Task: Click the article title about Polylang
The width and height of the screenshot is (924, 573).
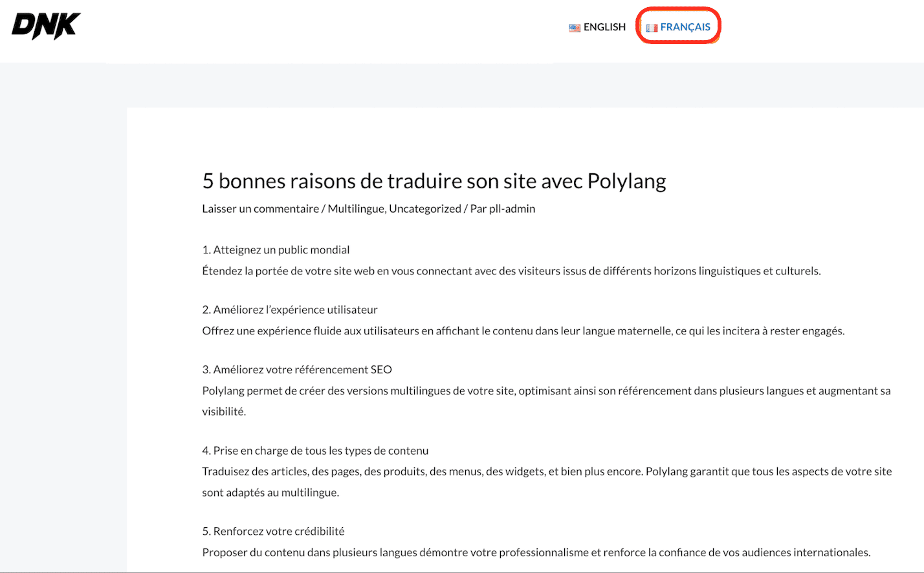Action: coord(434,181)
